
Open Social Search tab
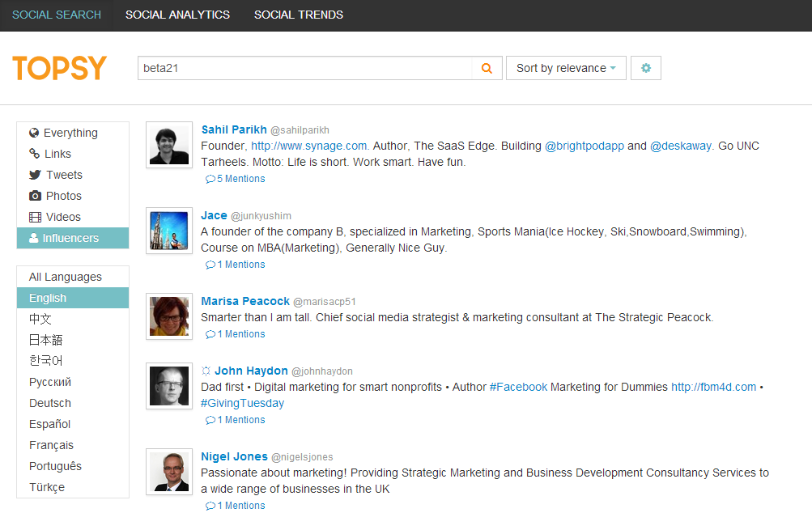(x=57, y=15)
